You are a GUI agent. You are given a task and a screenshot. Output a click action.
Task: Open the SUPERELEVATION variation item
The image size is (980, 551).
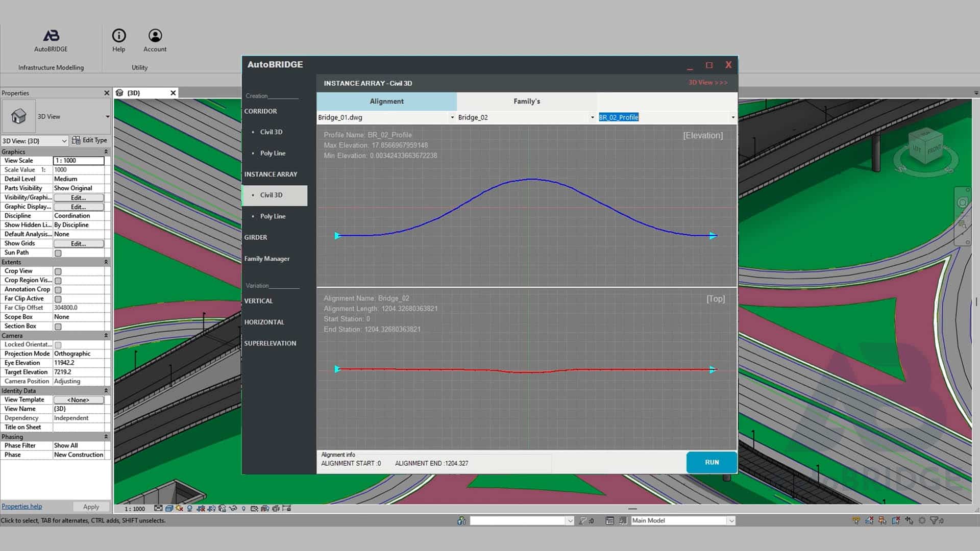(x=270, y=343)
